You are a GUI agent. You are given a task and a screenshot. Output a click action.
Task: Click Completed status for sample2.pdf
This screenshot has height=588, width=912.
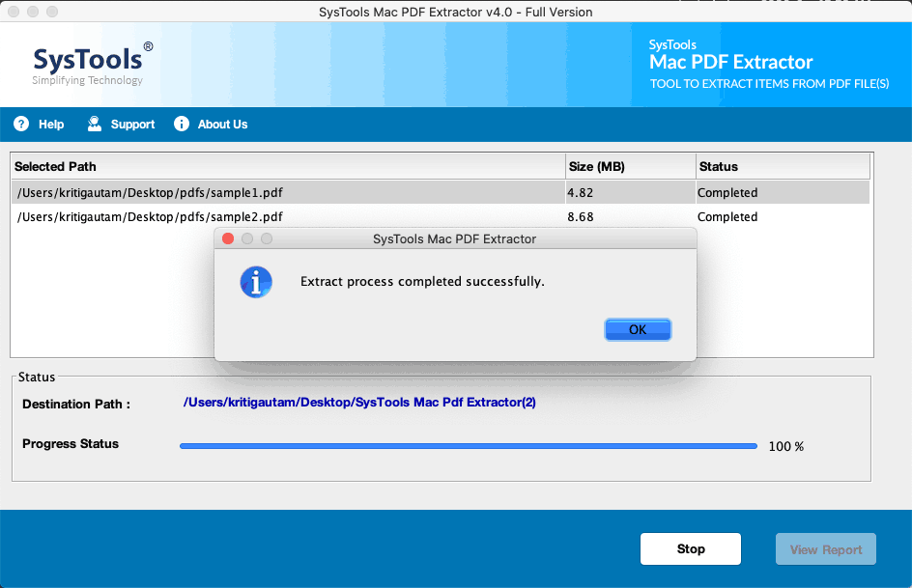(727, 217)
